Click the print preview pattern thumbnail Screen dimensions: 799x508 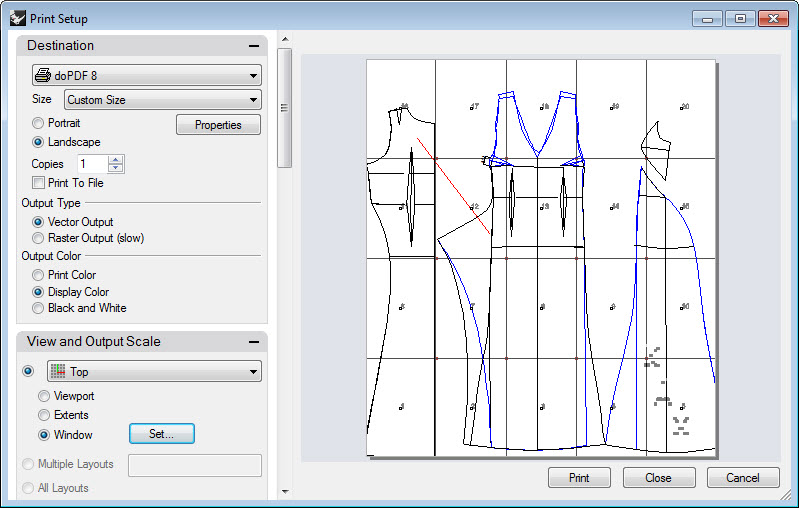coord(541,258)
